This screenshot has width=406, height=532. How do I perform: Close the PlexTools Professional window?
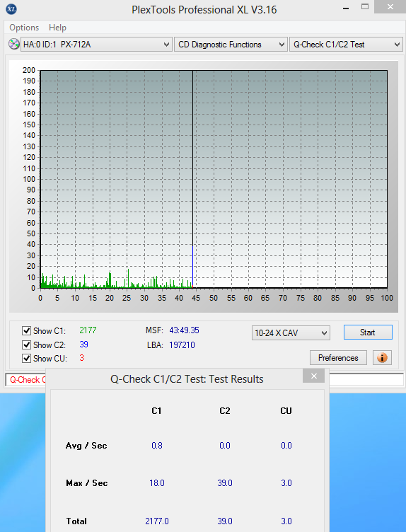tap(390, 7)
